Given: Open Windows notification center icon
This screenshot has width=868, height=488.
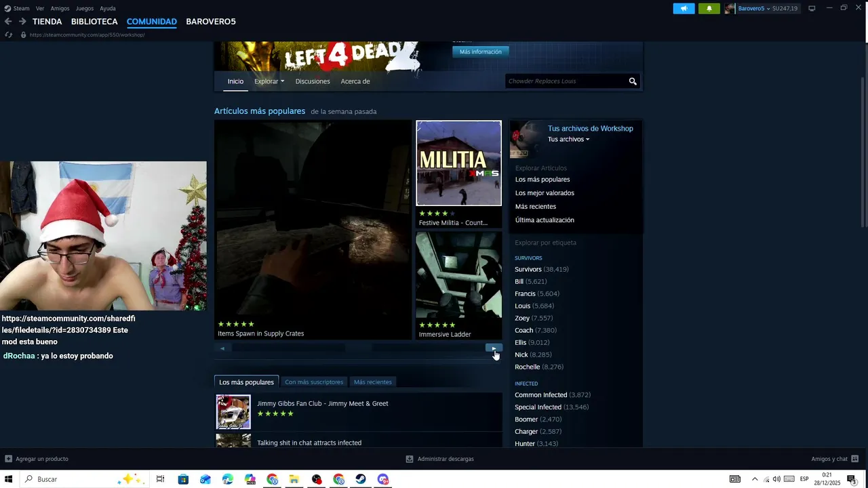Looking at the screenshot, I should (852, 479).
